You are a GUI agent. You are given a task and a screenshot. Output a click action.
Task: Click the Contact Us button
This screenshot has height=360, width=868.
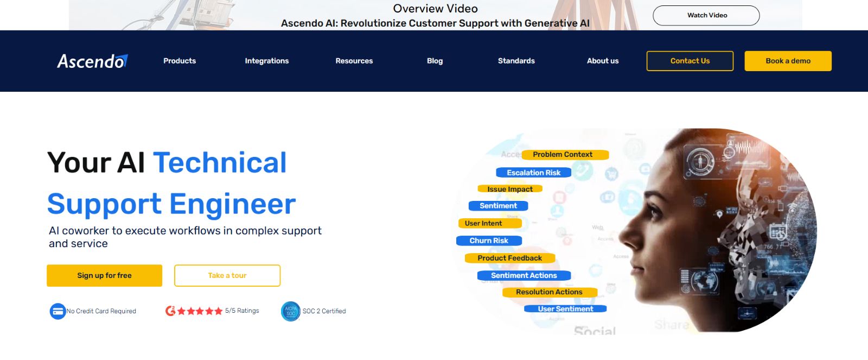pos(690,61)
